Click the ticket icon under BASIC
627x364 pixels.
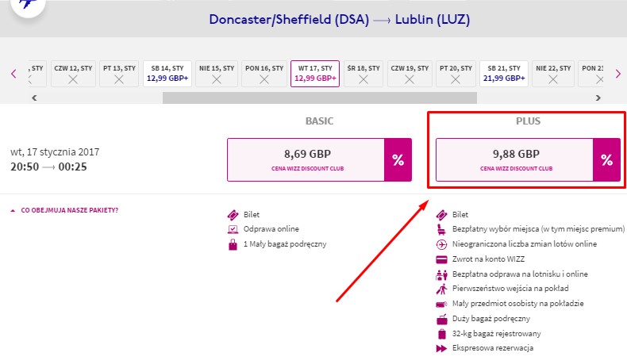pyautogui.click(x=233, y=215)
